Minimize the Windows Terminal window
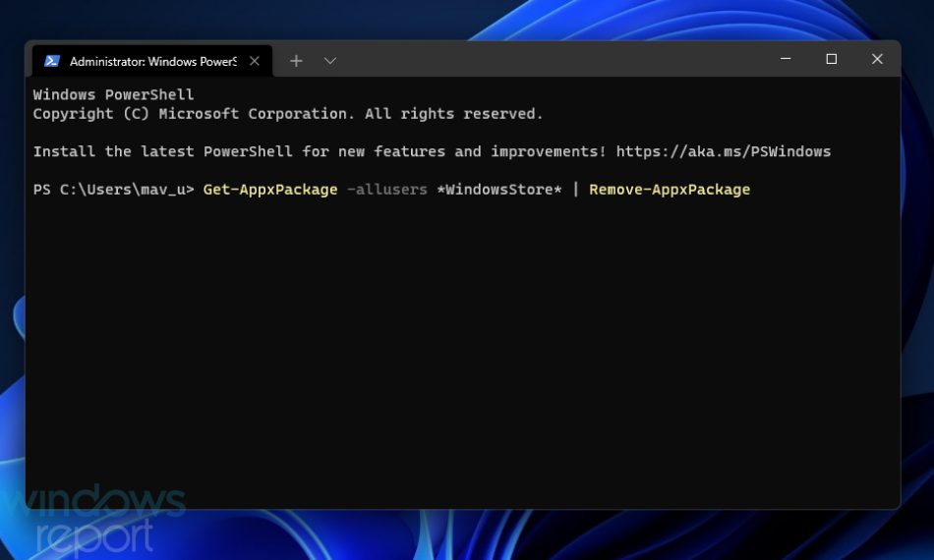Viewport: 934px width, 560px height. [786, 59]
